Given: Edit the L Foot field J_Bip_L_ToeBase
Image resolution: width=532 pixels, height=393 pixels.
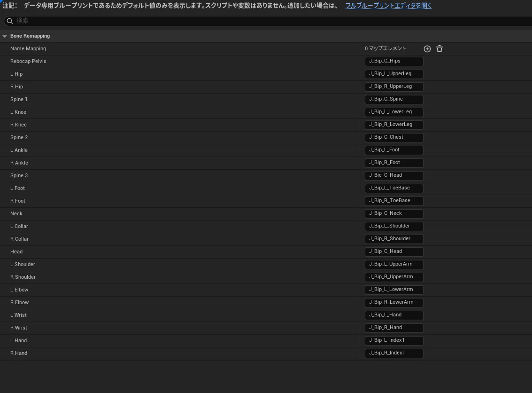Looking at the screenshot, I should click(394, 188).
